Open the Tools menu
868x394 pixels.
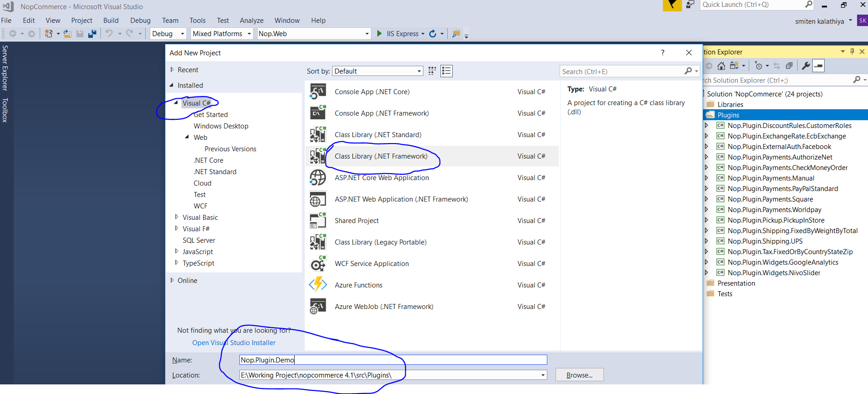197,21
